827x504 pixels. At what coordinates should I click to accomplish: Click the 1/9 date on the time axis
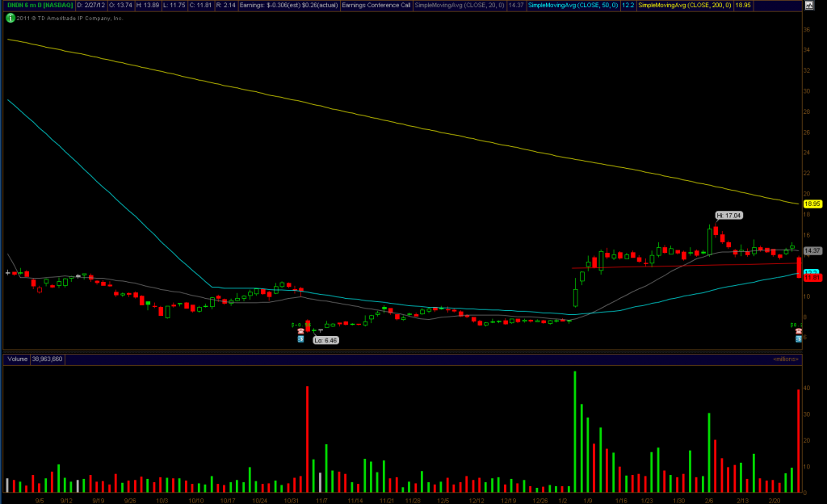(588, 500)
